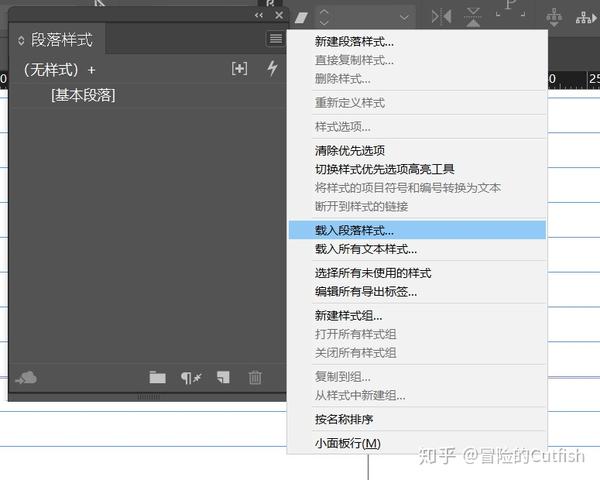The width and height of the screenshot is (600, 480).
Task: Click the flip horizontal icon in toolbar
Action: point(441,17)
